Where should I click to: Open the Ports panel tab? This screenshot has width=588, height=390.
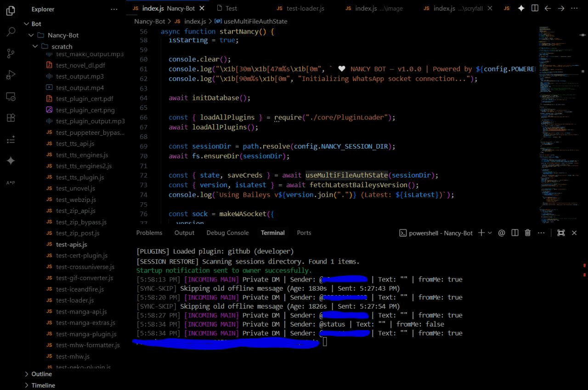coord(304,233)
